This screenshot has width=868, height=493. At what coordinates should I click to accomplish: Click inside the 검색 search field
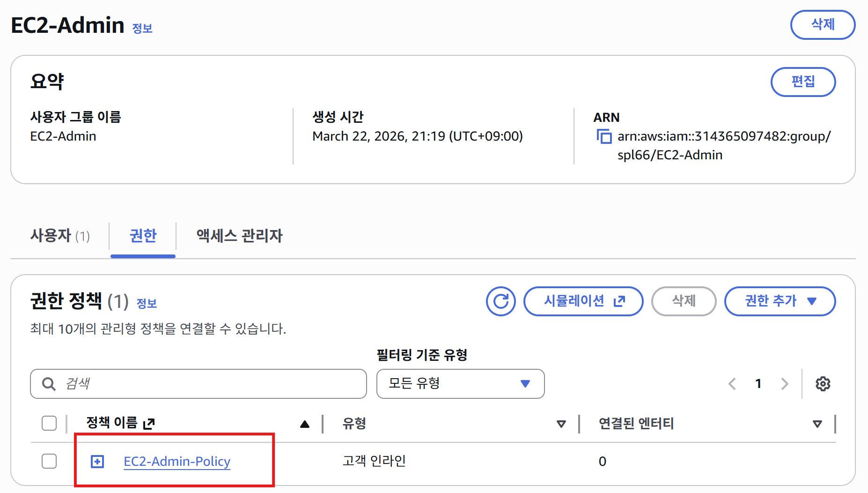[x=187, y=384]
